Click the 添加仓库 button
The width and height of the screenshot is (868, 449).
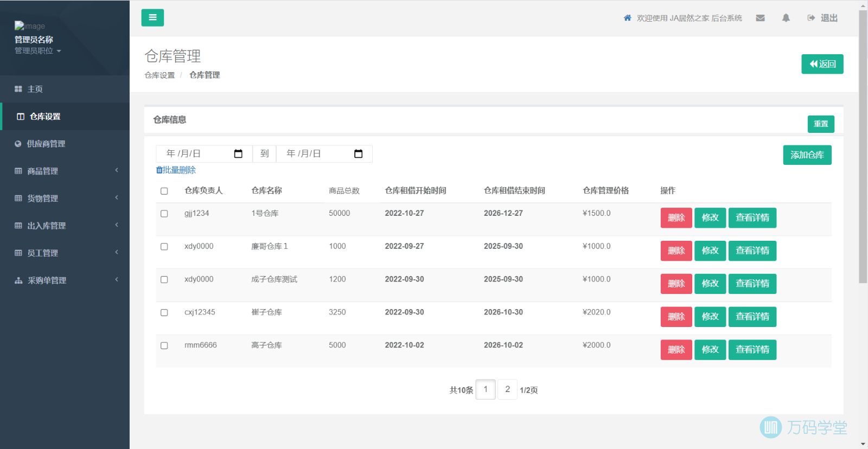(807, 155)
